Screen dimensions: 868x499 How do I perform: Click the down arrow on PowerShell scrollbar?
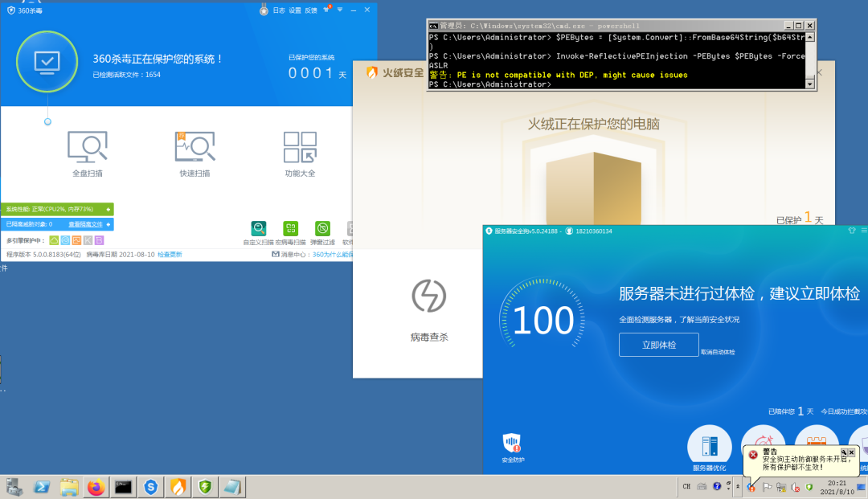810,84
